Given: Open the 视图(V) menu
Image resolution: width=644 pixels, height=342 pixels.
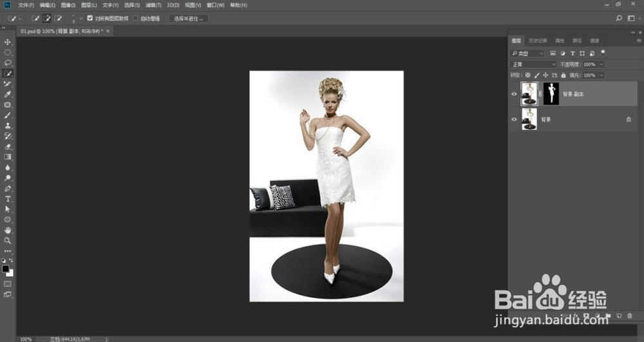Looking at the screenshot, I should click(x=193, y=5).
